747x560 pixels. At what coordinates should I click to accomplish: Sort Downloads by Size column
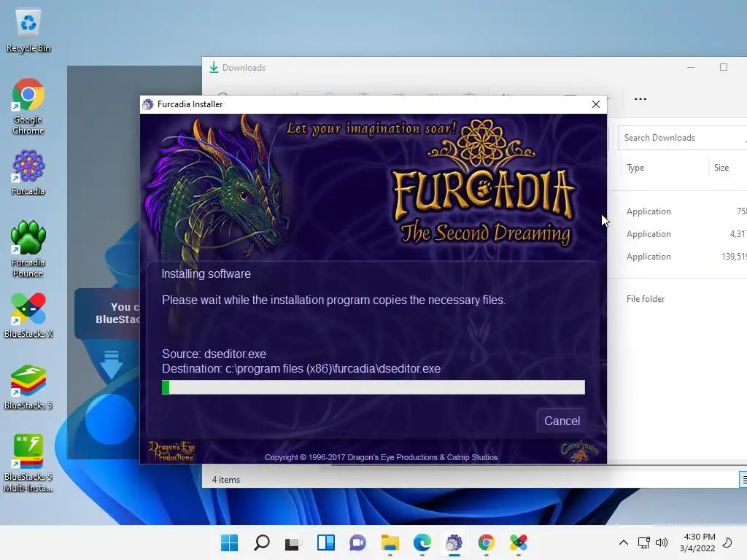click(x=721, y=168)
